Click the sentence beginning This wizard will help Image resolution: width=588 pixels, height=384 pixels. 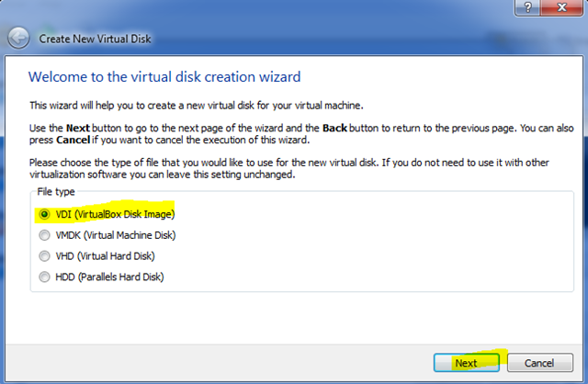[196, 106]
